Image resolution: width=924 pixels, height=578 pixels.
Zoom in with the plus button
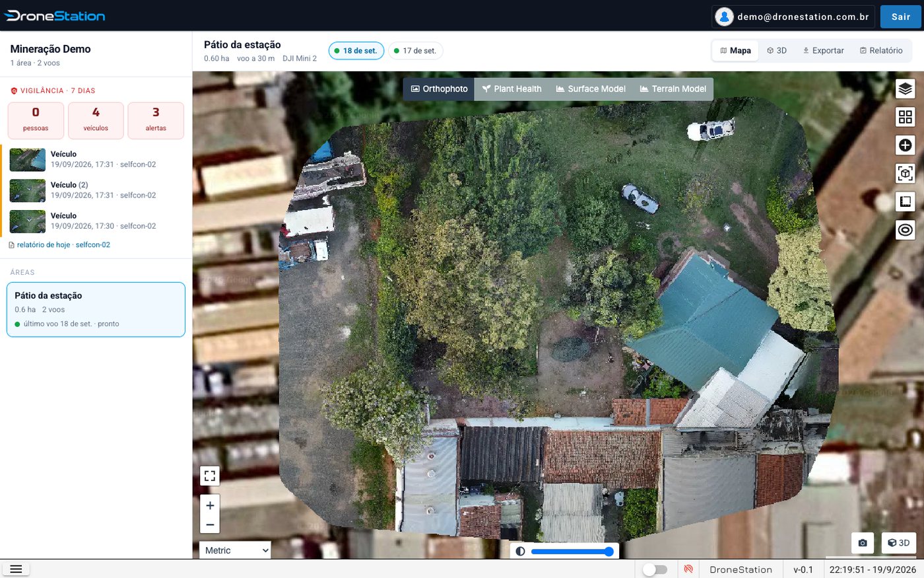click(x=210, y=505)
